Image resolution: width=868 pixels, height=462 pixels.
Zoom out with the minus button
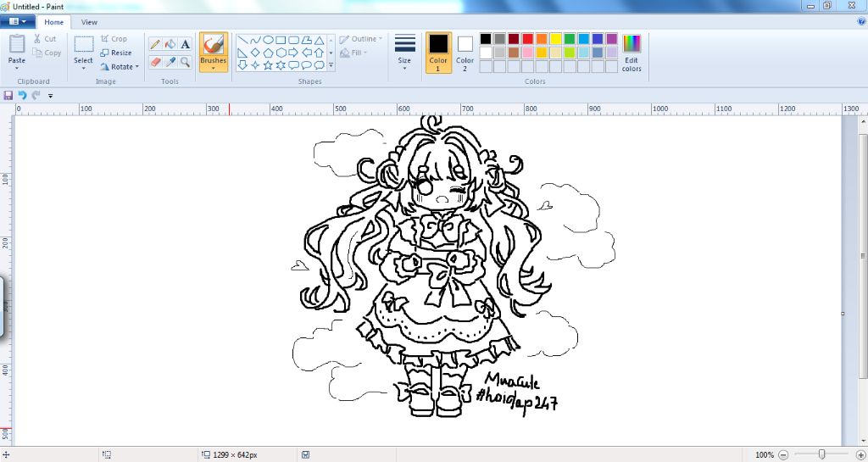[x=783, y=455]
